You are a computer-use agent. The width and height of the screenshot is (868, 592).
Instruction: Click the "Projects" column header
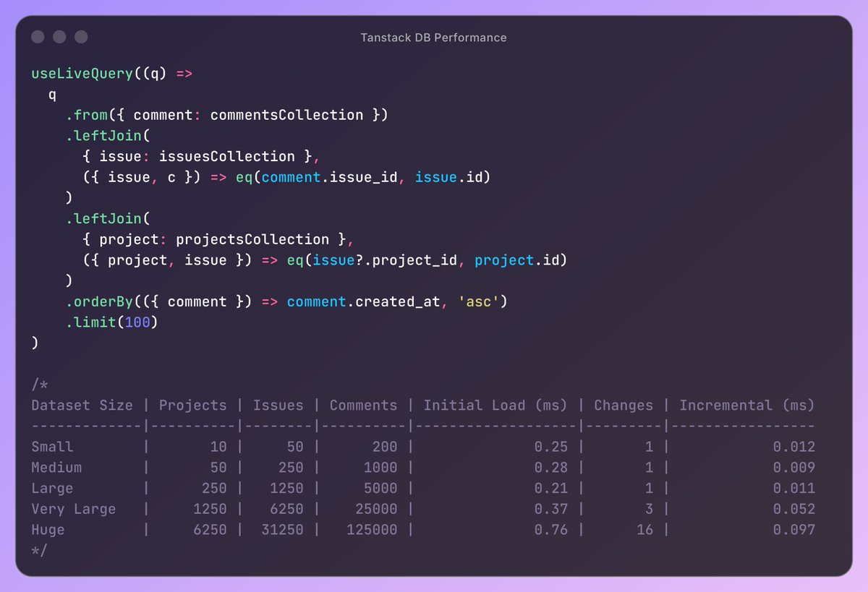[x=193, y=406]
